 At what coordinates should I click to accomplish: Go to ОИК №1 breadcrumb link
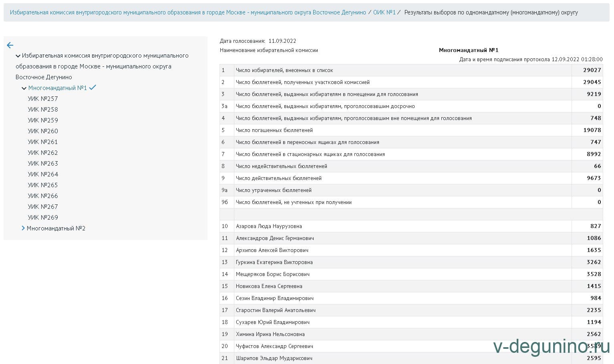tap(384, 12)
